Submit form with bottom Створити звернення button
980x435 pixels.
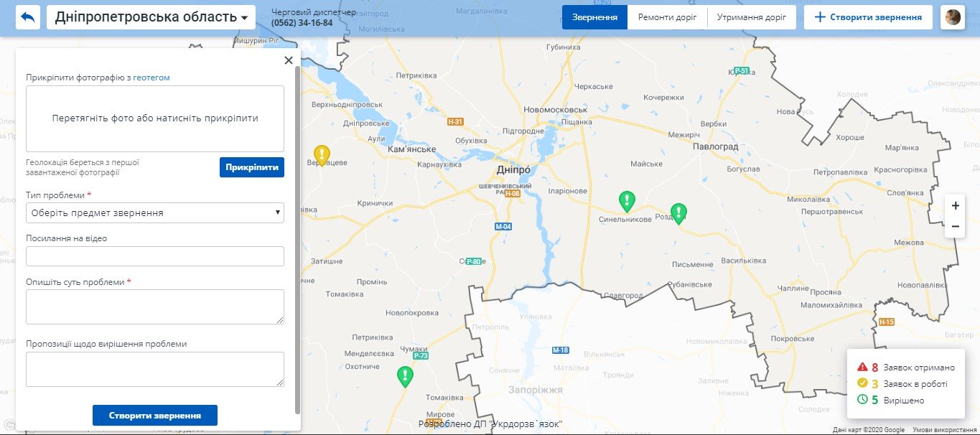pyautogui.click(x=154, y=416)
